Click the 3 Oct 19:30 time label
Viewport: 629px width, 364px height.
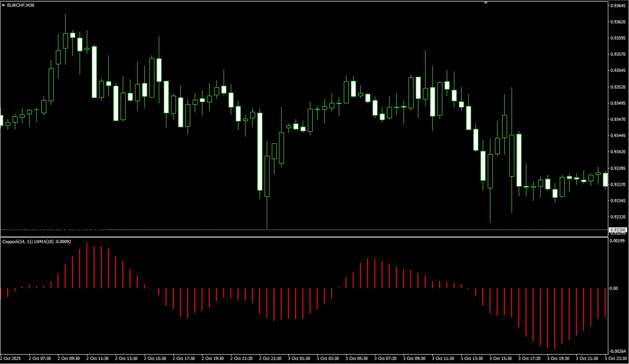pos(558,359)
